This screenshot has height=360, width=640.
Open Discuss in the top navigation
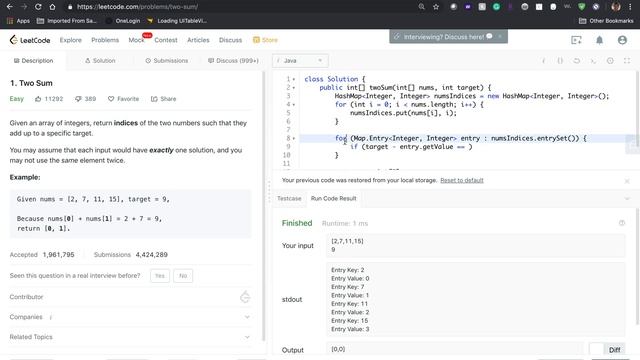(230, 40)
